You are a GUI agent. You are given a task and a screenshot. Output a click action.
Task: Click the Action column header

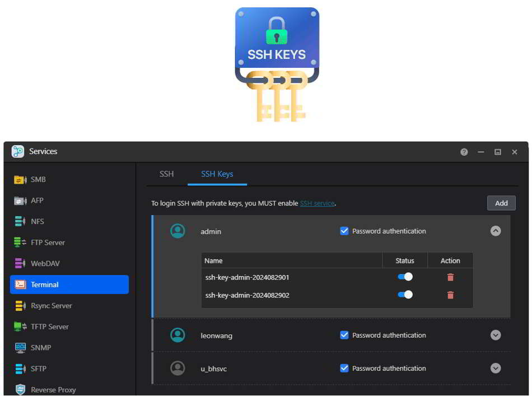point(450,260)
